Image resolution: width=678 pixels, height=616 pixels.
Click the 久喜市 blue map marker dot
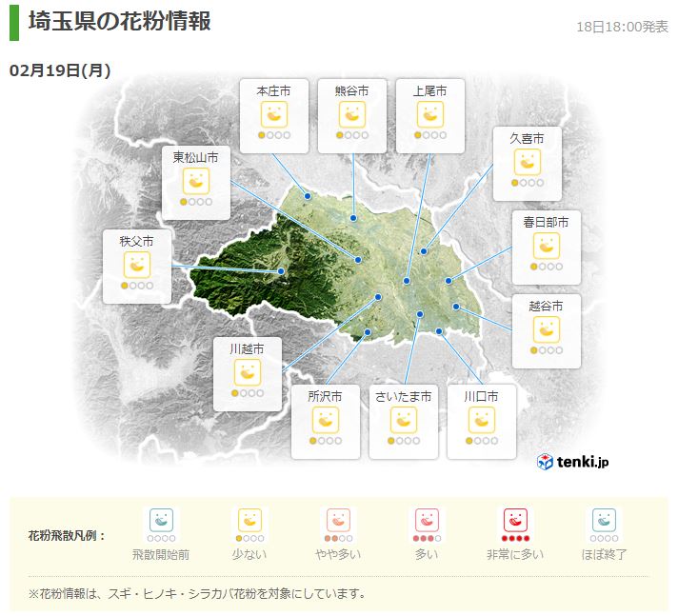[x=424, y=251]
